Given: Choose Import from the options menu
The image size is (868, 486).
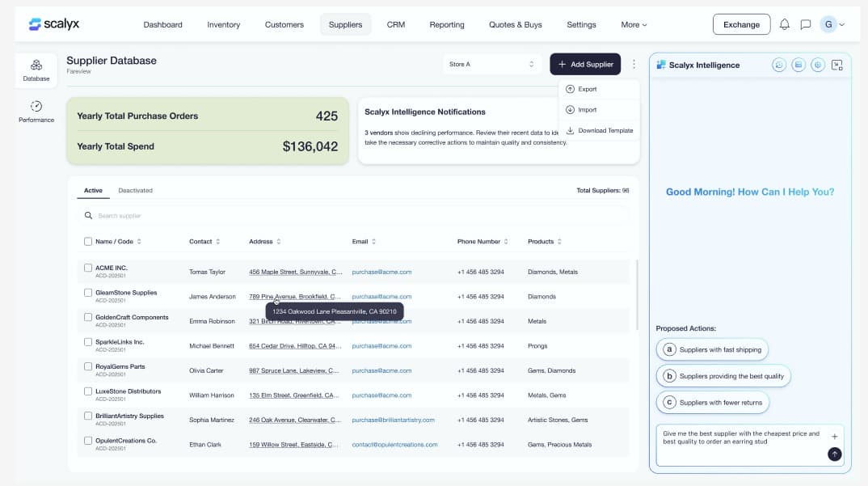Looking at the screenshot, I should [587, 110].
